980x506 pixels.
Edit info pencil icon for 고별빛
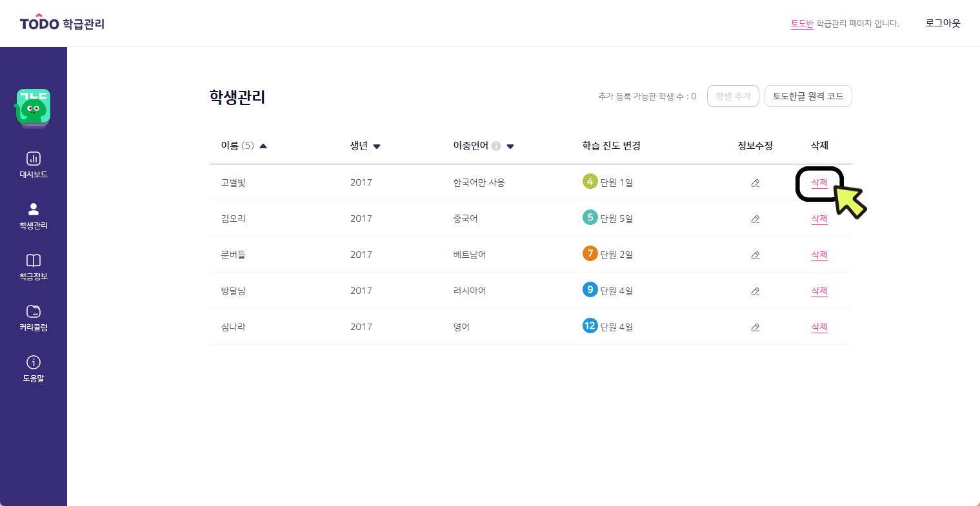click(x=755, y=183)
